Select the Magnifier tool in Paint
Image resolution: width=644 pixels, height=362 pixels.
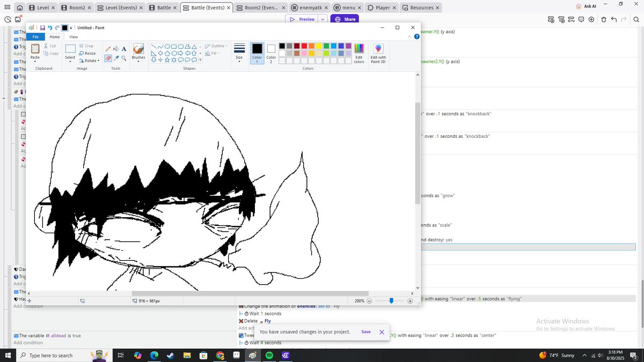(x=124, y=58)
